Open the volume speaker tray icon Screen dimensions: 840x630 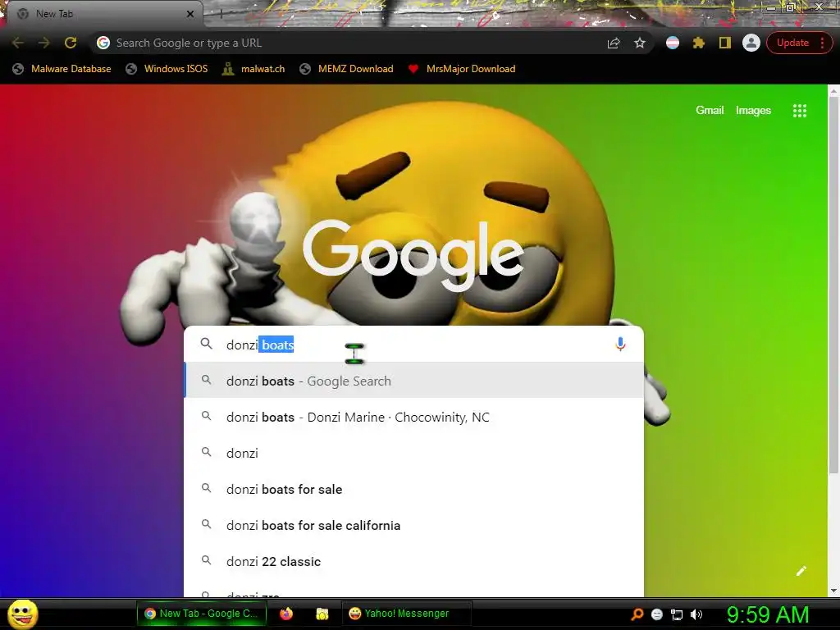coord(696,614)
